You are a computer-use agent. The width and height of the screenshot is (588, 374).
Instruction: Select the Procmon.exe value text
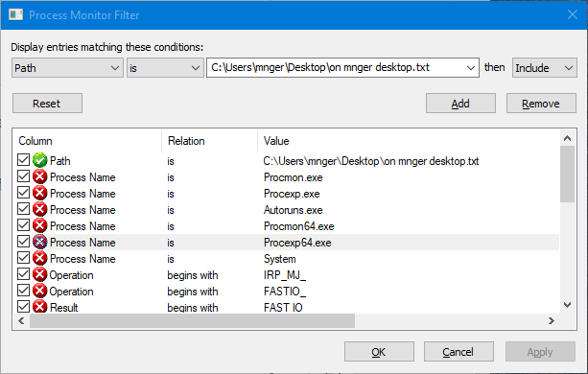[293, 177]
